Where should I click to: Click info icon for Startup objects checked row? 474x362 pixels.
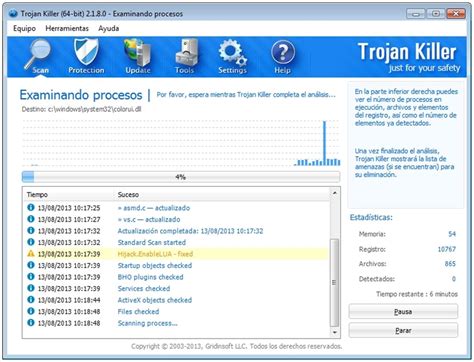(31, 265)
